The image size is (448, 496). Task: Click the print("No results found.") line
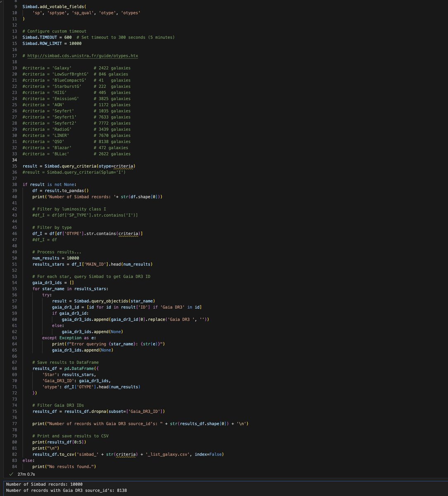64,467
